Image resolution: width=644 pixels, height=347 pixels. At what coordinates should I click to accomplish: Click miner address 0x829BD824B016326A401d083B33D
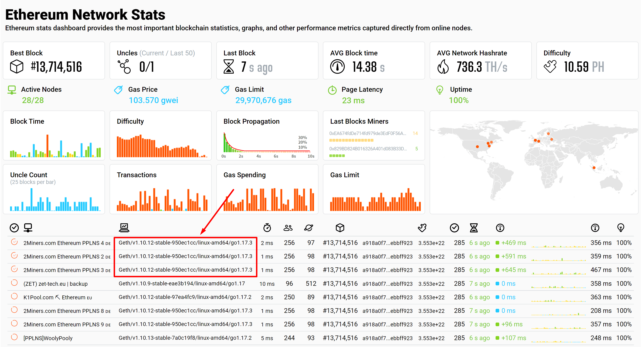368,149
